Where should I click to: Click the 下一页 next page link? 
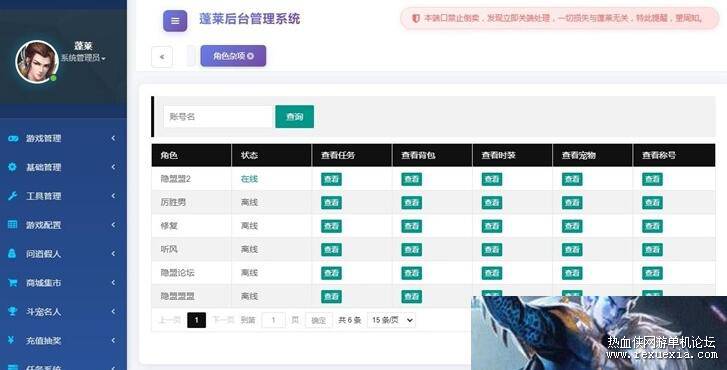tap(223, 320)
